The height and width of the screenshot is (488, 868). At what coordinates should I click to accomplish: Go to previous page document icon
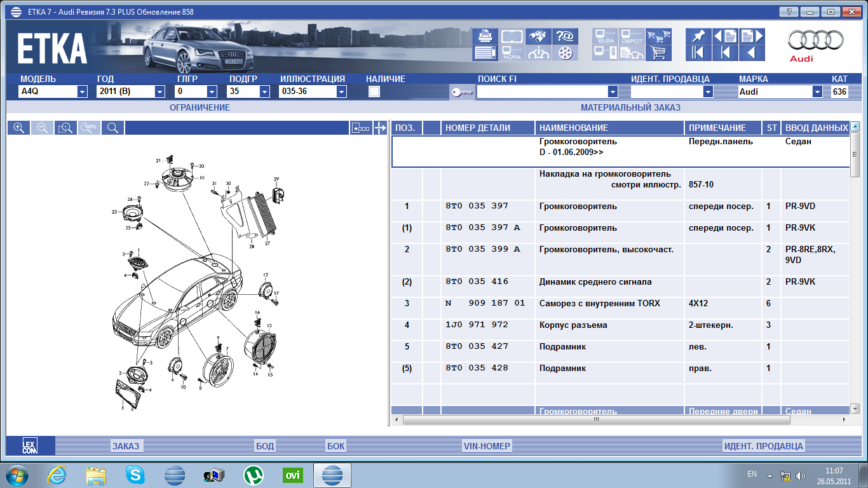coord(725,36)
